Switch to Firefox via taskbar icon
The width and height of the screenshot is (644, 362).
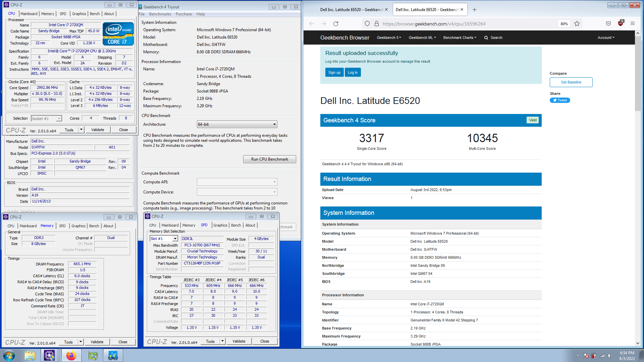click(x=71, y=355)
